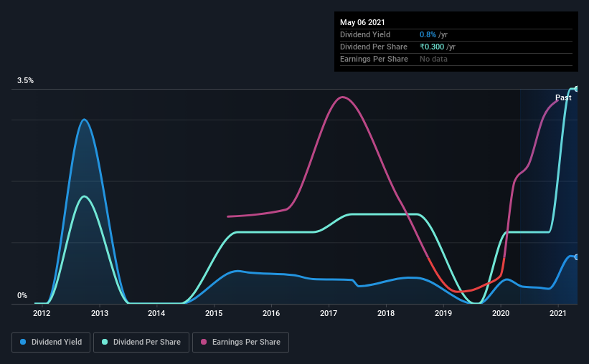Screen dimensions: 589x364
Task: Click the 0% y-axis label
Action: click(22, 296)
